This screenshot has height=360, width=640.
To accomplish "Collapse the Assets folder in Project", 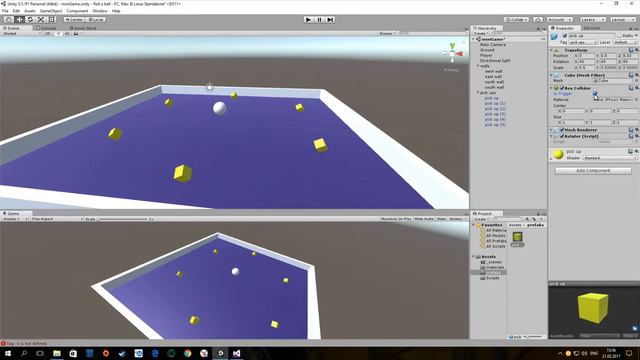I will pyautogui.click(x=473, y=257).
